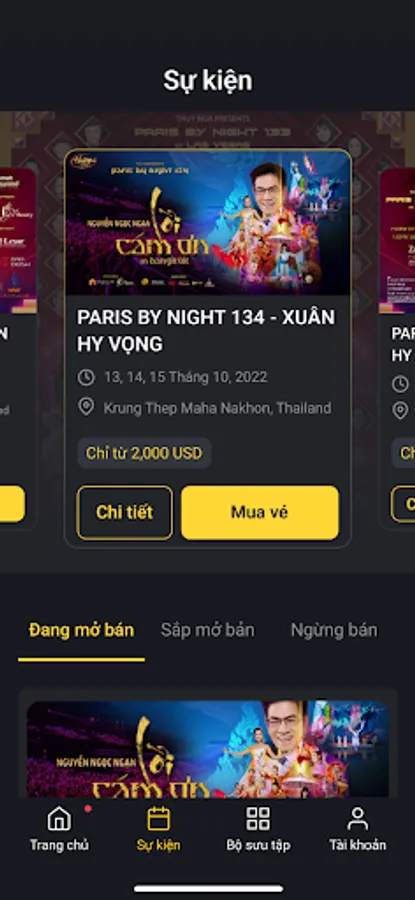Tap the PARIS BY NIGHT 134 title
This screenshot has width=415, height=900.
tap(206, 331)
